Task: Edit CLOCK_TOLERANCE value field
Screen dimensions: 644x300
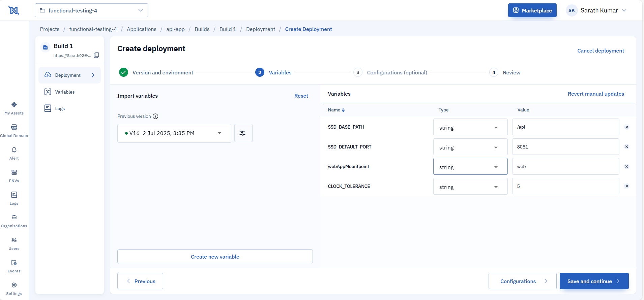Action: pos(565,186)
